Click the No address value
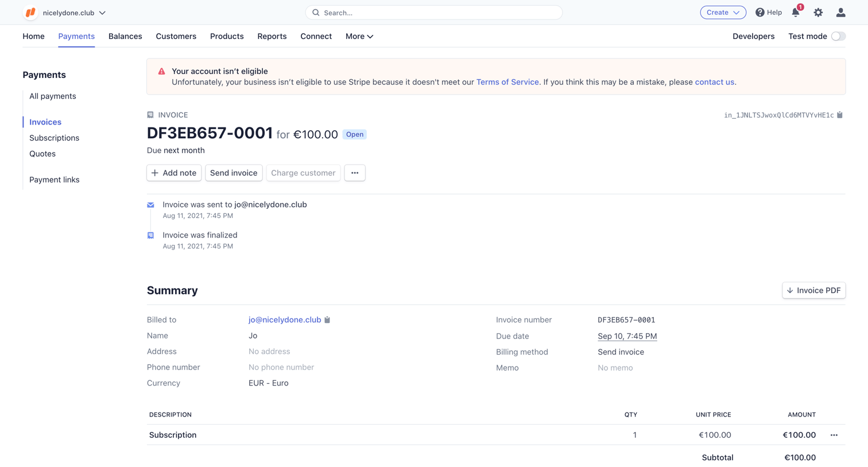The height and width of the screenshot is (467, 868). point(269,352)
